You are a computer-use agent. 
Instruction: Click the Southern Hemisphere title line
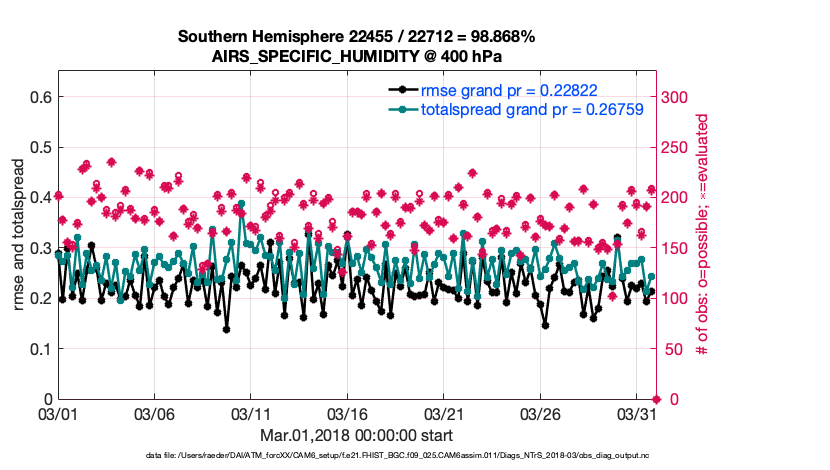coord(356,37)
